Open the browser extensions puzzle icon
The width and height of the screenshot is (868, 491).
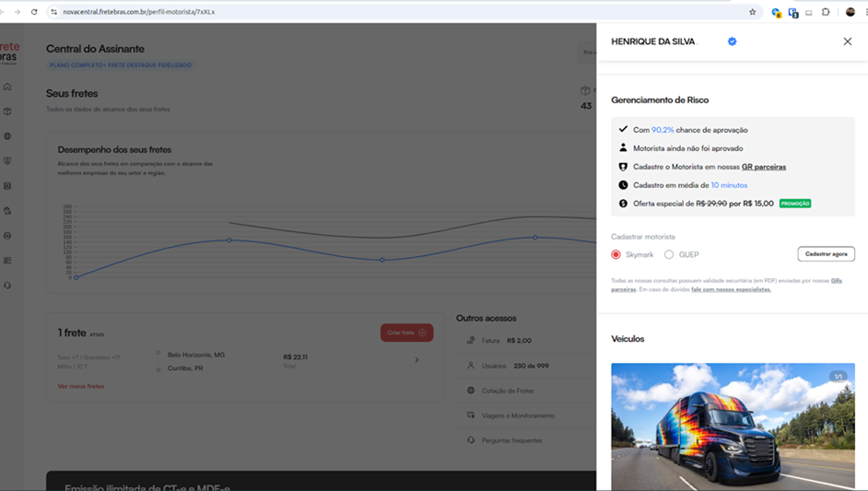[826, 12]
